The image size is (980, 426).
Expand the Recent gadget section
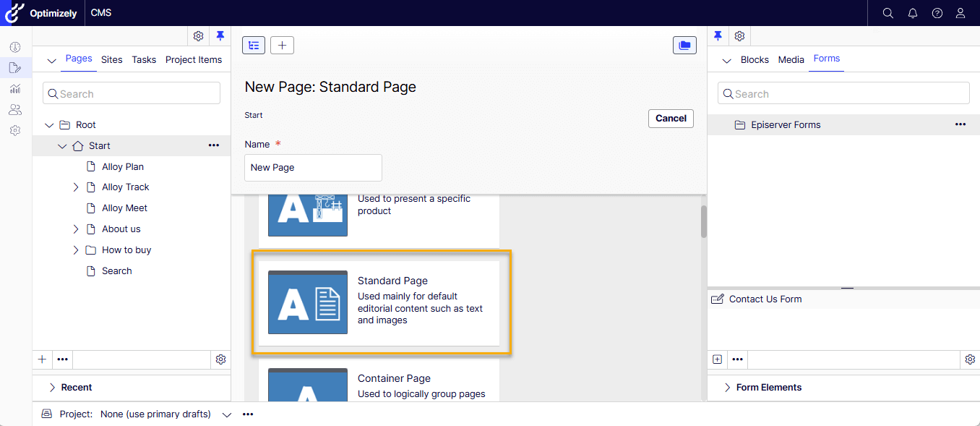[52, 388]
